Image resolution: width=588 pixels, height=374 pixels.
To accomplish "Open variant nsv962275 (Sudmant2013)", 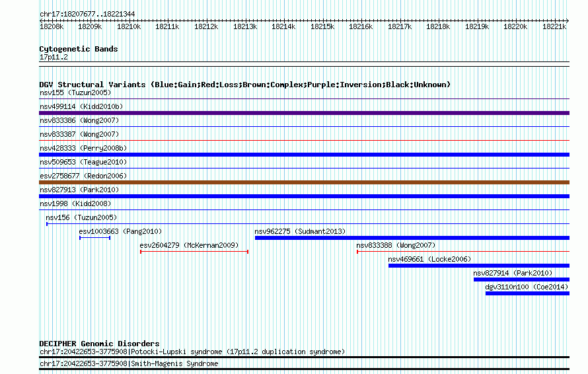I will pos(300,231).
